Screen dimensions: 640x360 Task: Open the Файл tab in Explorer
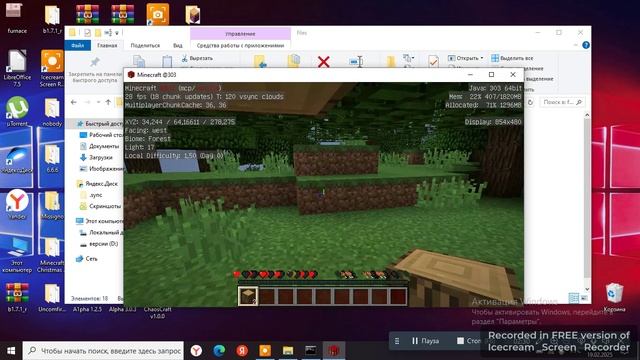pos(78,45)
